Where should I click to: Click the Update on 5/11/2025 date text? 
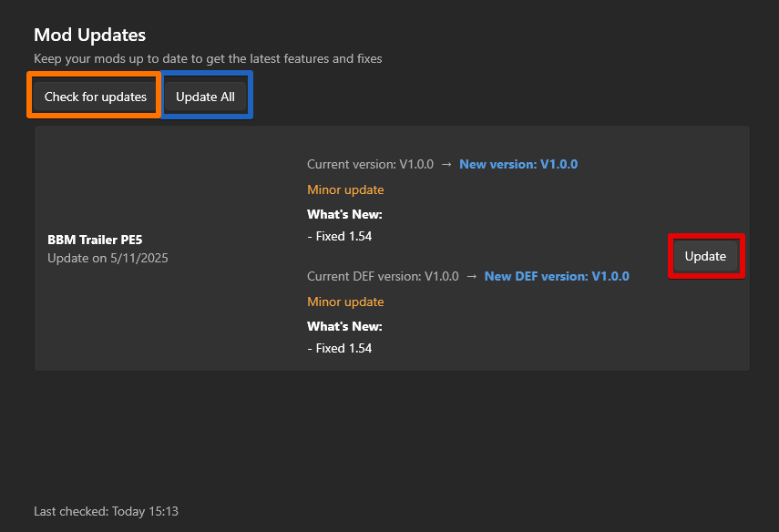pos(103,258)
